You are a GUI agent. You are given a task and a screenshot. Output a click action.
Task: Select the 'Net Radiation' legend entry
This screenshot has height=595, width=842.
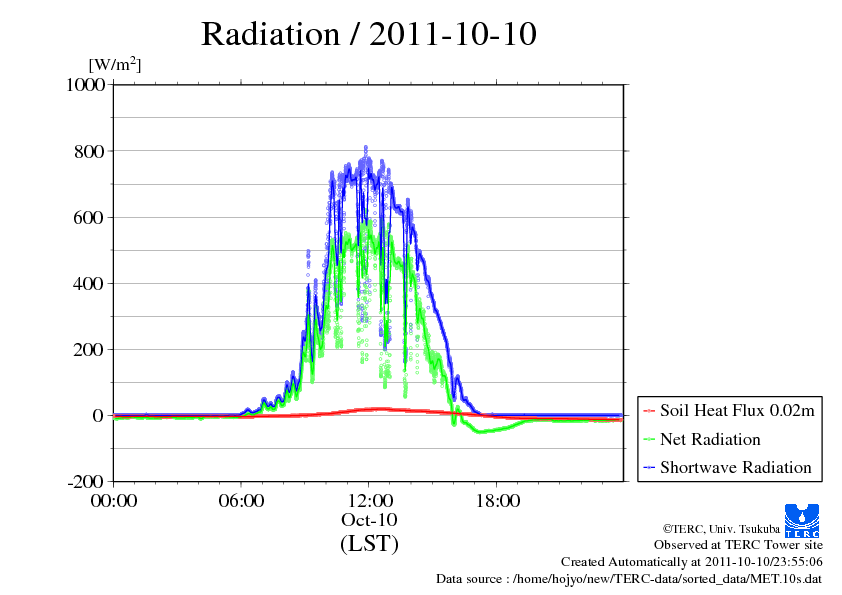[x=702, y=439]
